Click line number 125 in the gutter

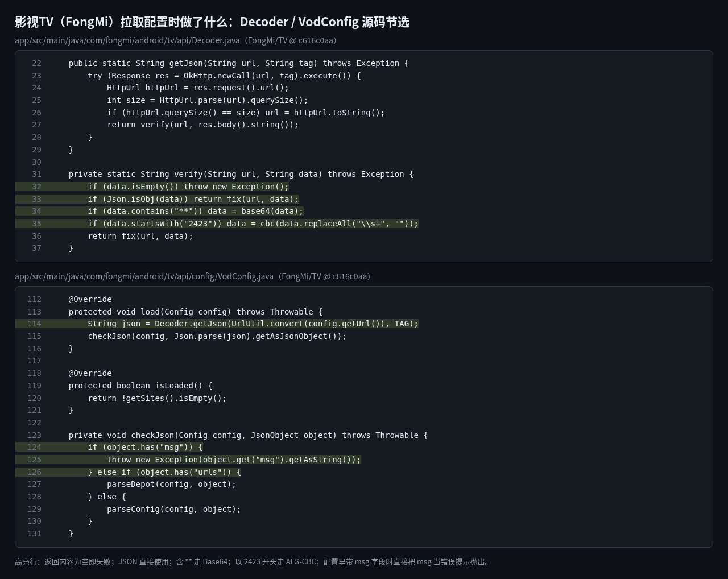click(x=34, y=460)
